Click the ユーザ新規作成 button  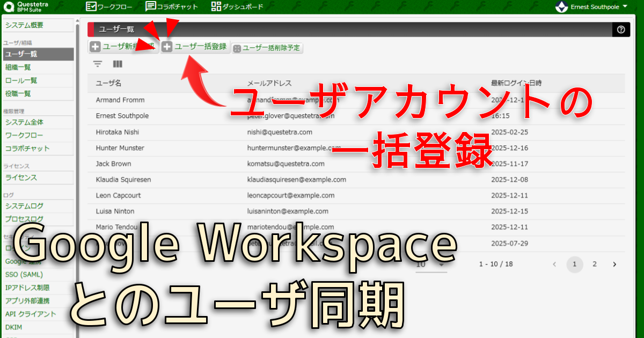pos(123,47)
